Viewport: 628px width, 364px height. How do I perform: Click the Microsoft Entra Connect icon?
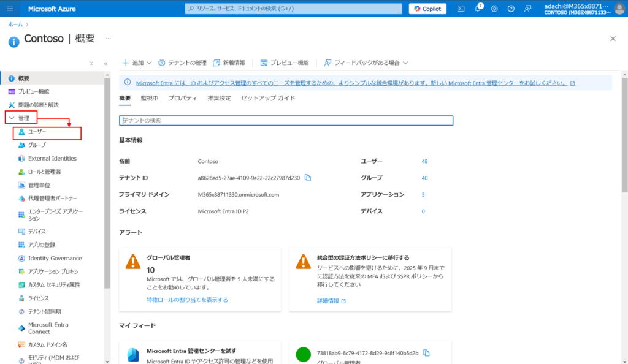[x=21, y=328]
